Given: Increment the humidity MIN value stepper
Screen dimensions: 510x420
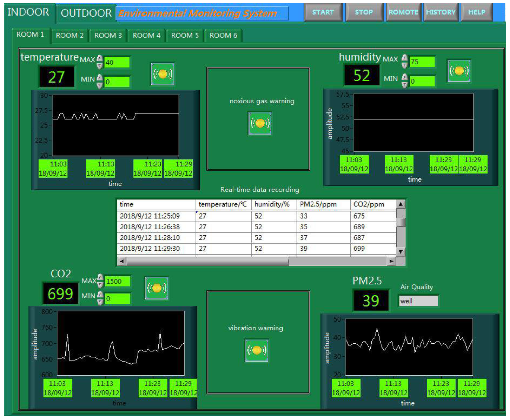Looking at the screenshot, I should click(x=405, y=77).
